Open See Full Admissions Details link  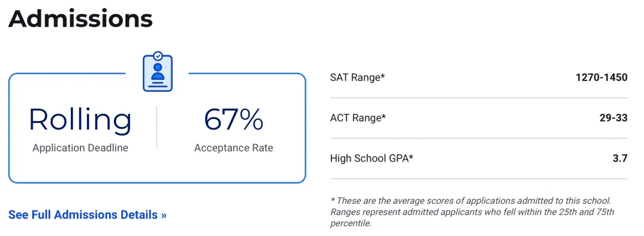click(88, 215)
